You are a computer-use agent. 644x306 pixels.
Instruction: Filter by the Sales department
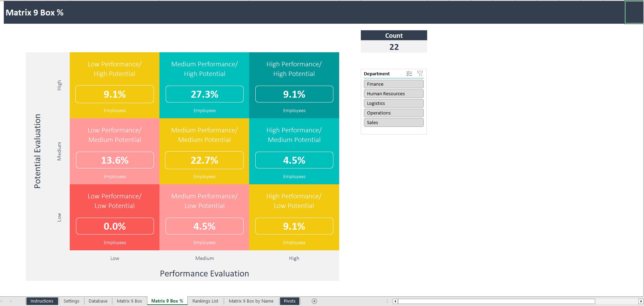(393, 122)
